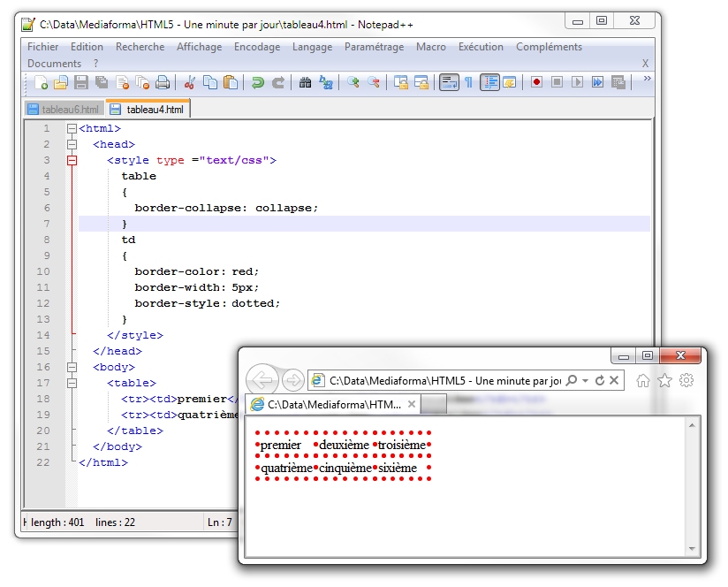Toggle show all characters pilcrow button
The height and width of the screenshot is (587, 728).
click(x=468, y=82)
